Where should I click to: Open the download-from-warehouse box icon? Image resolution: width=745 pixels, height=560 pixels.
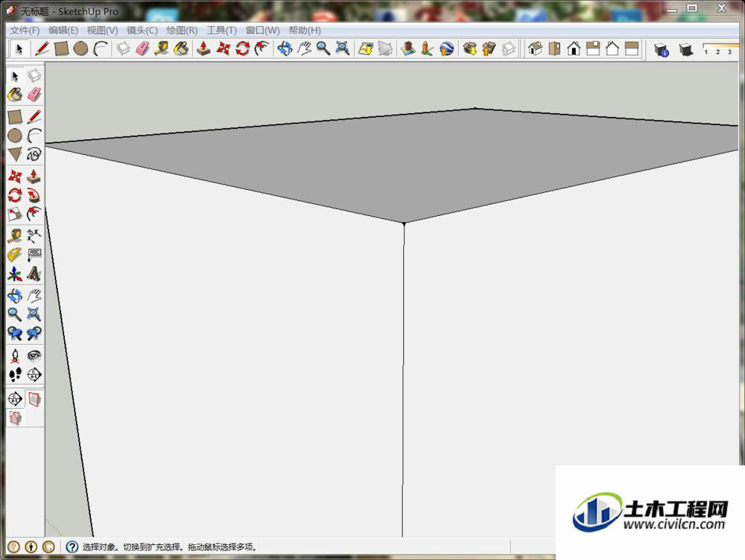[469, 48]
